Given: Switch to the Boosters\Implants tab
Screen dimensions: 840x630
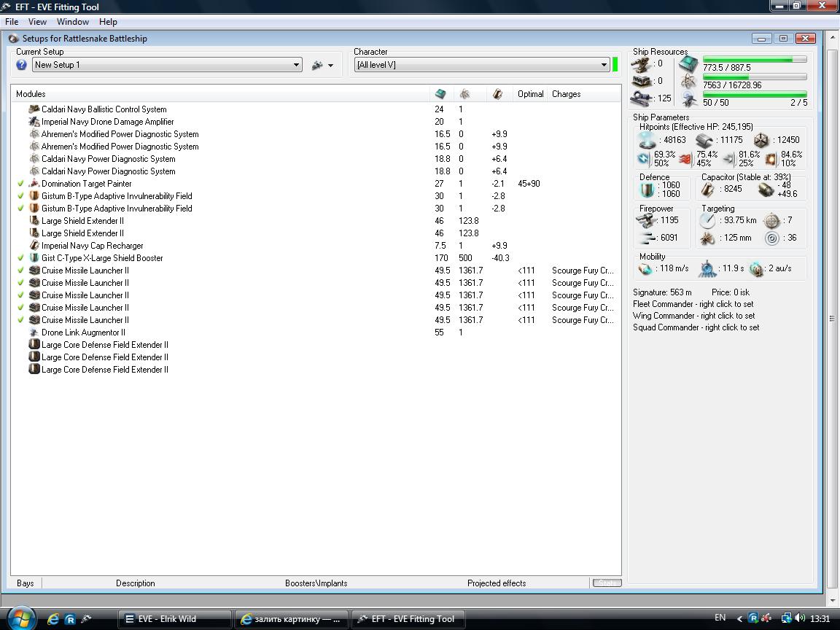Looking at the screenshot, I should click(x=316, y=583).
